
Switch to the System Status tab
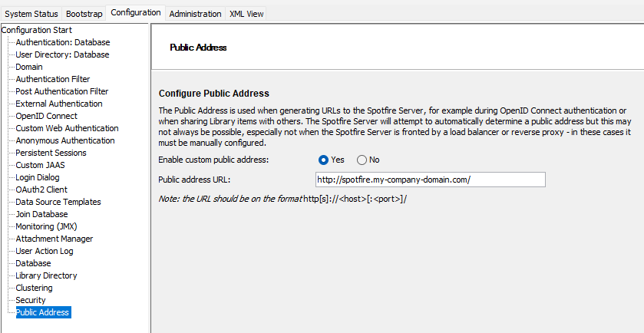coord(31,14)
